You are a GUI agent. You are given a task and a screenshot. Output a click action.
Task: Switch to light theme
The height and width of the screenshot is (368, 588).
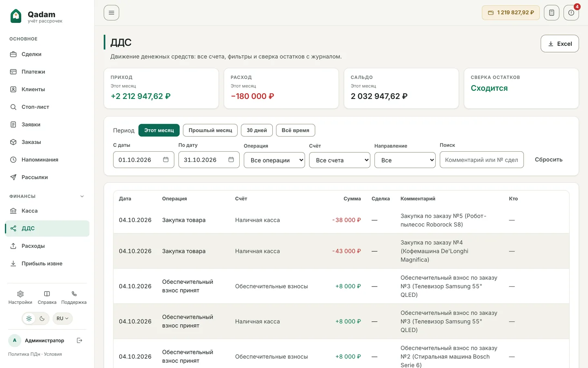(29, 319)
